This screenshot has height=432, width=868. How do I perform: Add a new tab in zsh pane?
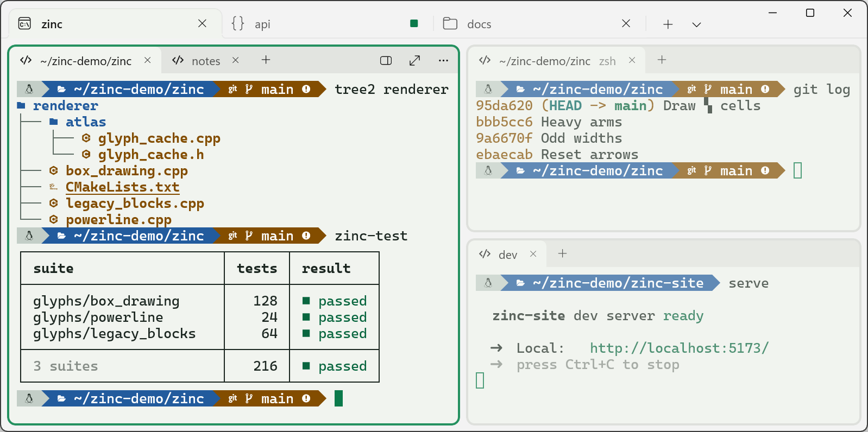[662, 60]
